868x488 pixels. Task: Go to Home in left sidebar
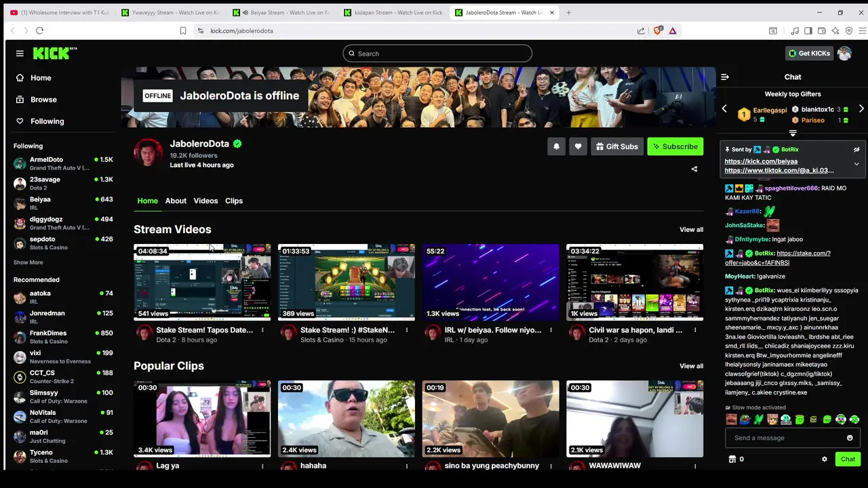[x=40, y=78]
